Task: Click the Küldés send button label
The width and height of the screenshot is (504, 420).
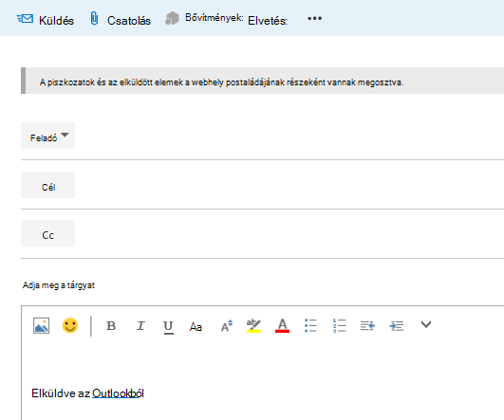Action: coord(56,21)
